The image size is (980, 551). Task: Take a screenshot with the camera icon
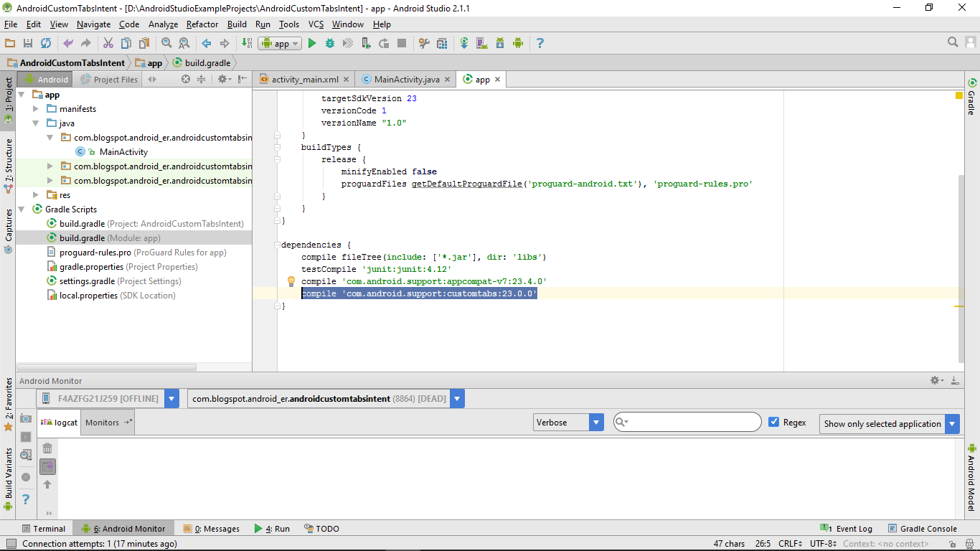point(26,418)
